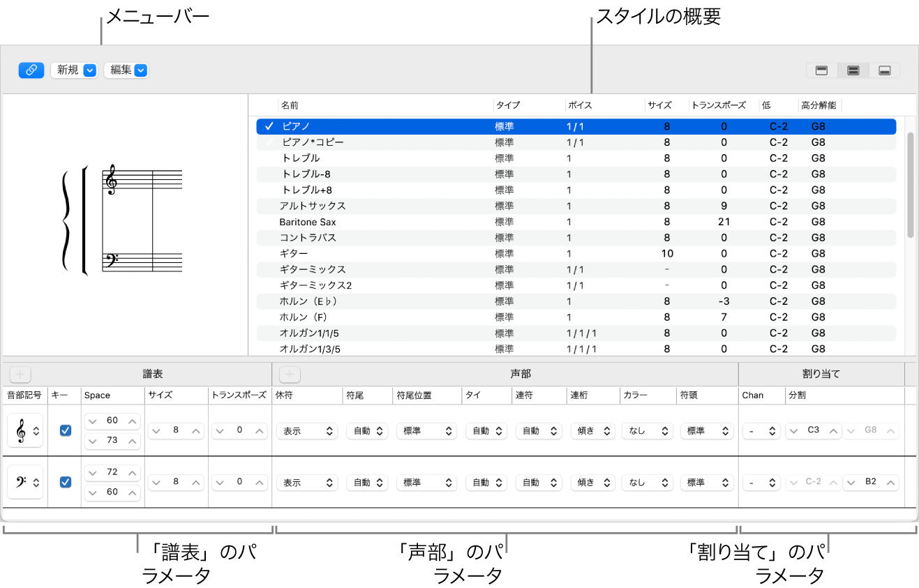The image size is (919, 588).
Task: Select the bottom-pane window layout icon
Action: (x=883, y=70)
